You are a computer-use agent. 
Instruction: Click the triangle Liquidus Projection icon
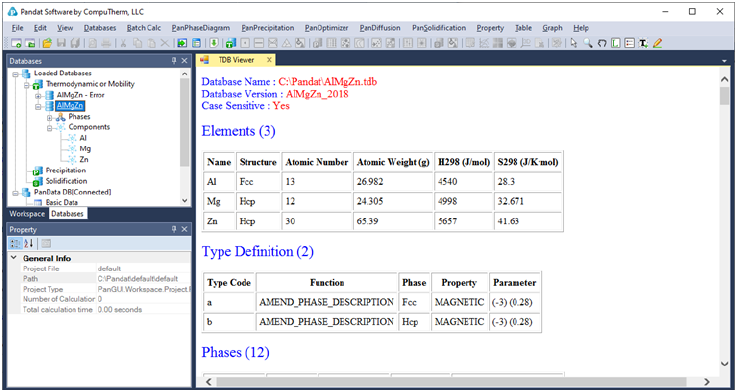pyautogui.click(x=286, y=43)
